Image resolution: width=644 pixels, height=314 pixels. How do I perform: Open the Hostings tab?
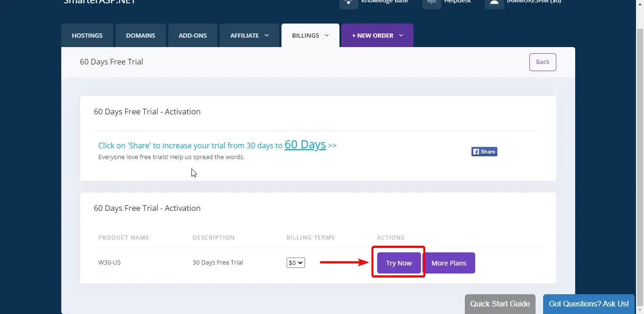87,35
